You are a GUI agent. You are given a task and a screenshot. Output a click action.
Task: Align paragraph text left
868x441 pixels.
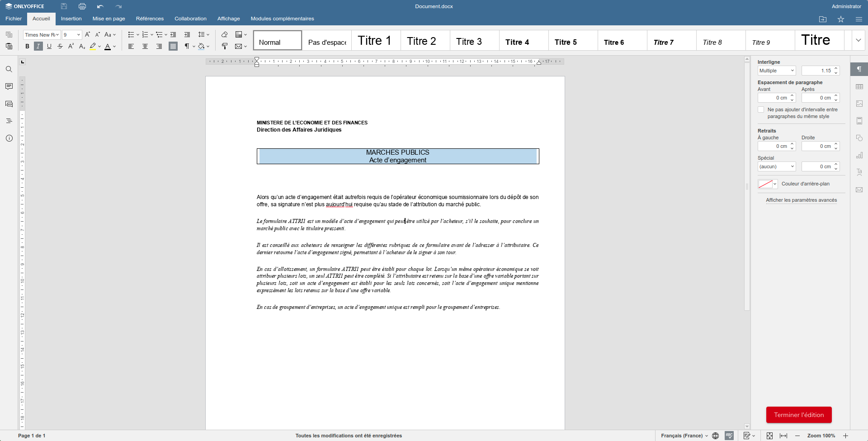click(131, 46)
